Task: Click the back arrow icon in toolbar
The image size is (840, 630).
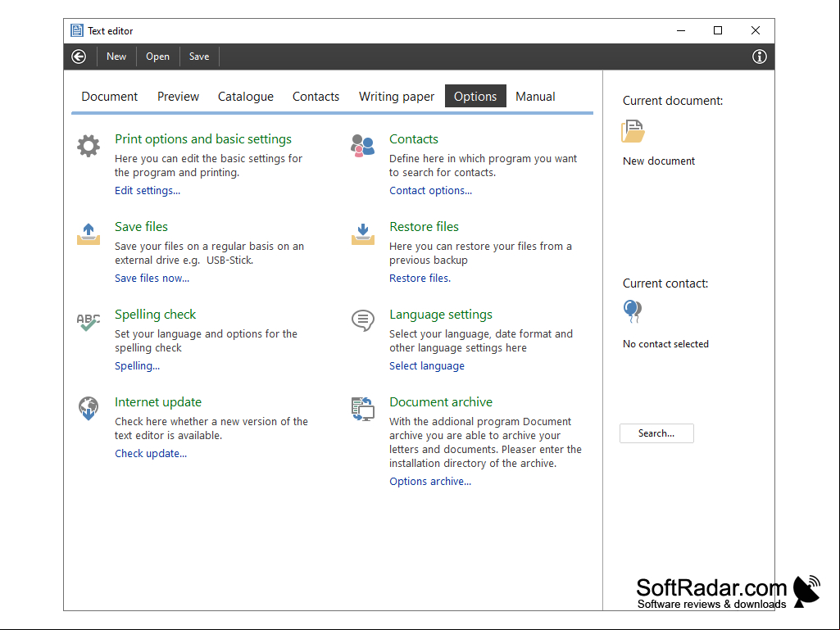Action: [x=79, y=57]
